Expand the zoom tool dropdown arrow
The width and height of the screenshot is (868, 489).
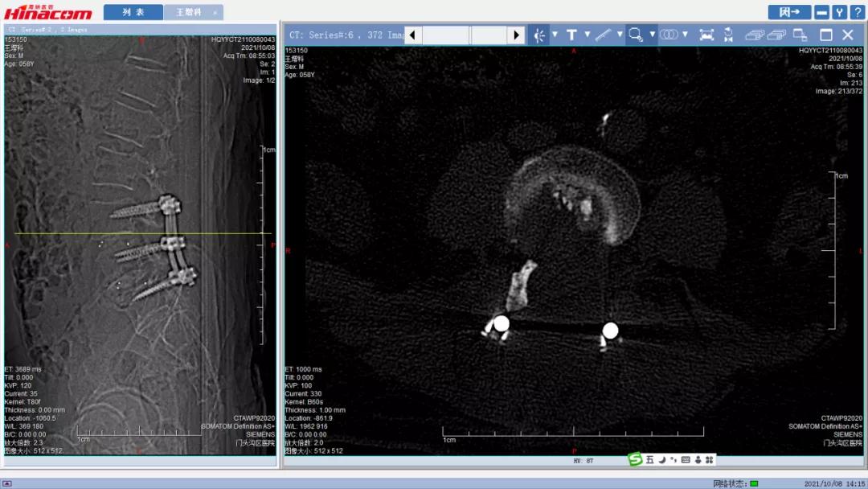click(652, 35)
